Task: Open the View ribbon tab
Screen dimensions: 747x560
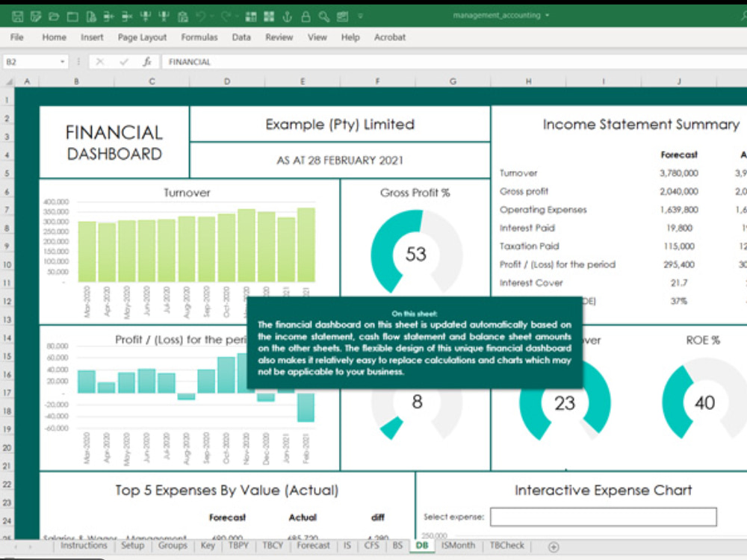Action: click(x=317, y=37)
